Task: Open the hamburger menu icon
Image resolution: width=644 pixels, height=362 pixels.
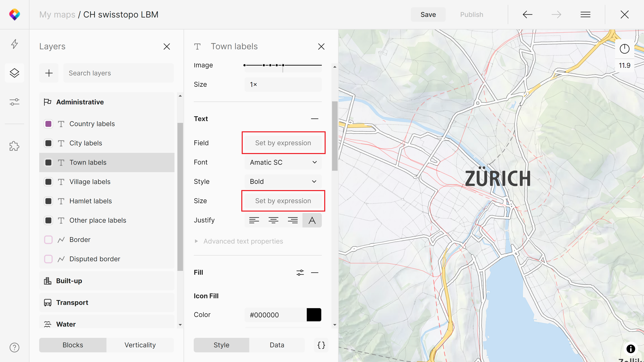Action: click(x=585, y=14)
